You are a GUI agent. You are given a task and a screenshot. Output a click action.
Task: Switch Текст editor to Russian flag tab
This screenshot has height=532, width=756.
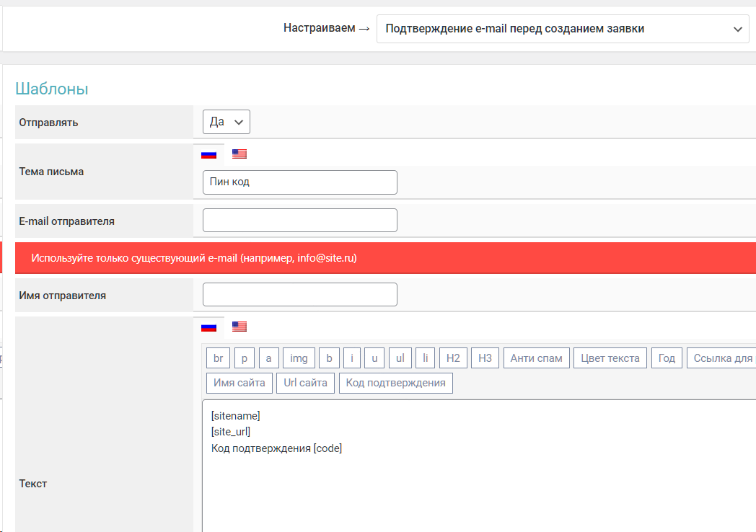[208, 327]
